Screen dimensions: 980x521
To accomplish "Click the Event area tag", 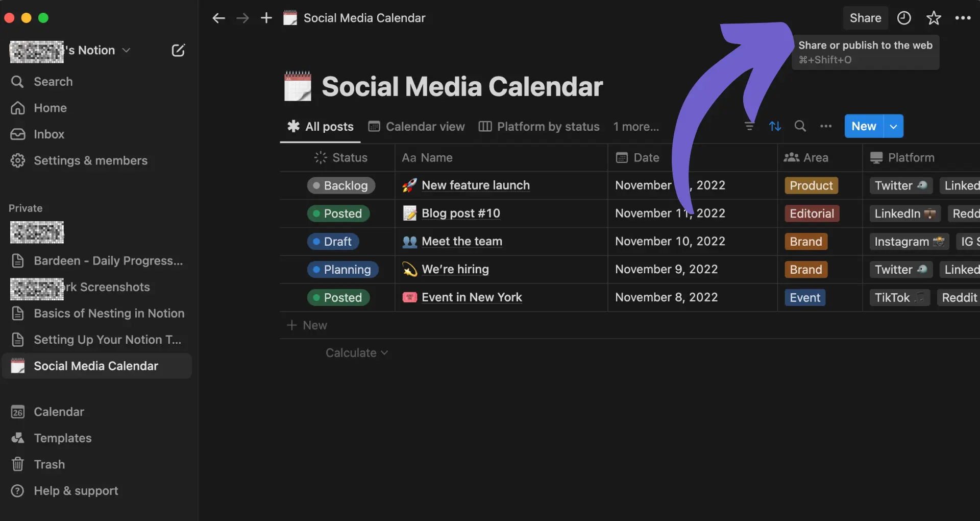I will [805, 298].
